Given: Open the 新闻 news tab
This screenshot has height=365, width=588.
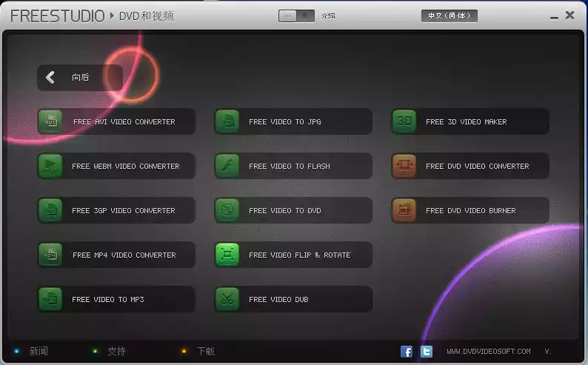Looking at the screenshot, I should 38,351.
